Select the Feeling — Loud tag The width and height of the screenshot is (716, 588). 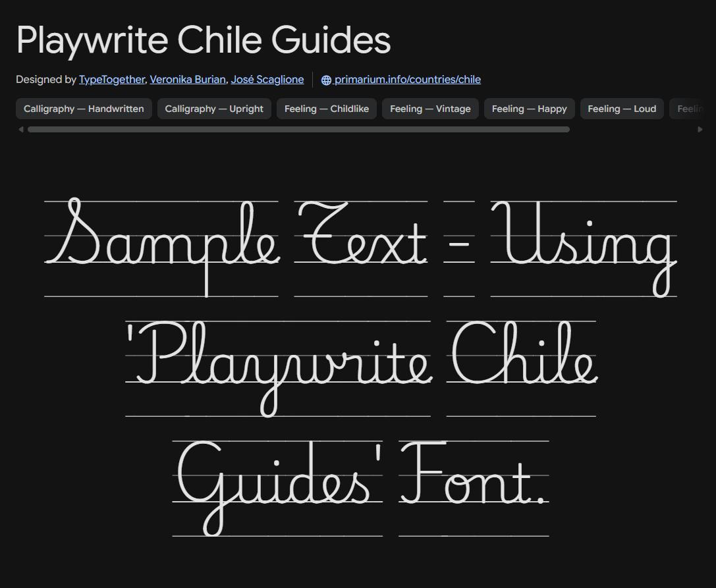coord(622,109)
